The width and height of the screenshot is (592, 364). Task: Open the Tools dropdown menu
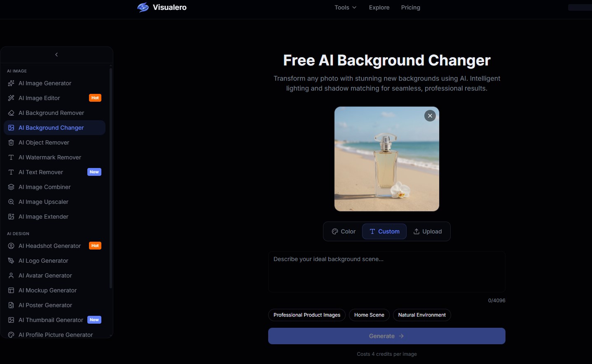(345, 7)
